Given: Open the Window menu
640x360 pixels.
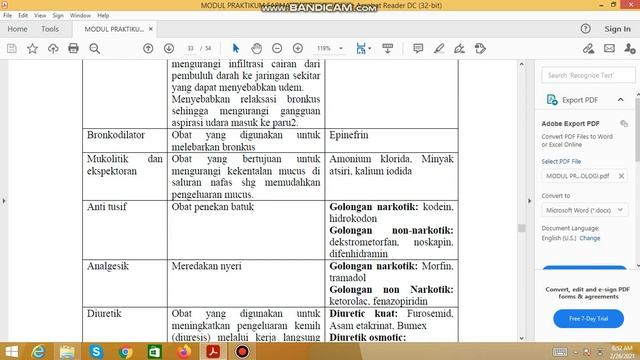Looking at the screenshot, I should pos(80,16).
